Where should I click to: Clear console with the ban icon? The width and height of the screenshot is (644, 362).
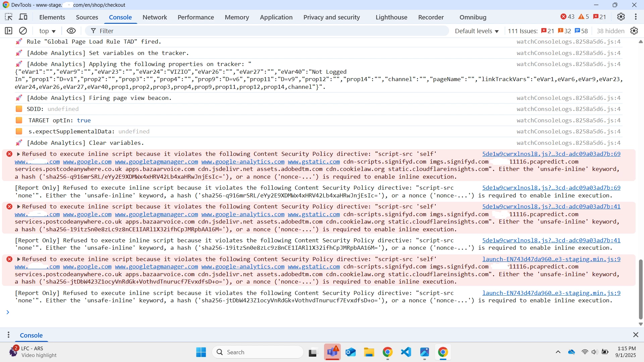tap(23, 31)
